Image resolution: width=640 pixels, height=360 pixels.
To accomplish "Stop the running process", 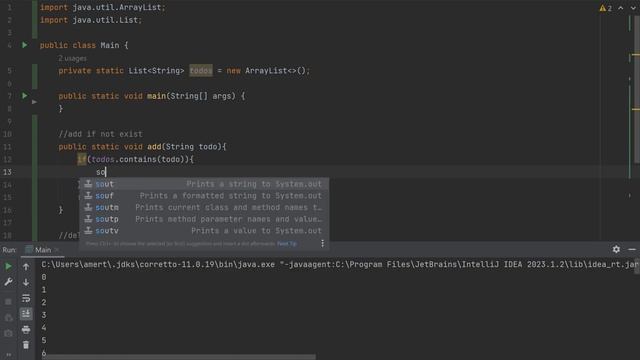I will click(x=8, y=302).
